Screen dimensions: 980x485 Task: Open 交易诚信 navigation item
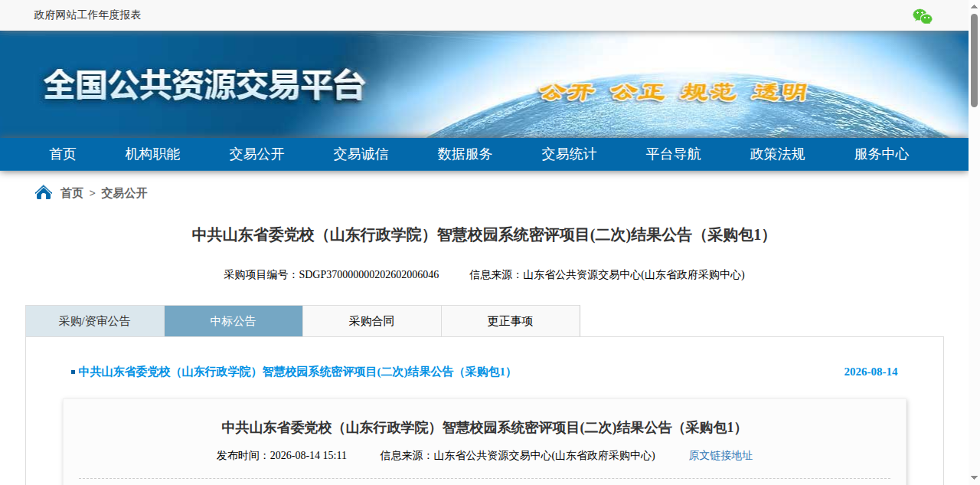click(361, 154)
